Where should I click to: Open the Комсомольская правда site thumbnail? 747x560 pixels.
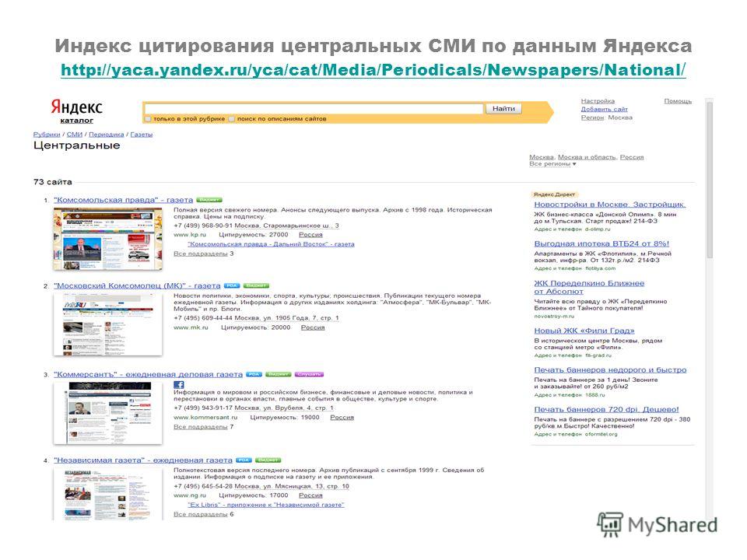point(107,239)
